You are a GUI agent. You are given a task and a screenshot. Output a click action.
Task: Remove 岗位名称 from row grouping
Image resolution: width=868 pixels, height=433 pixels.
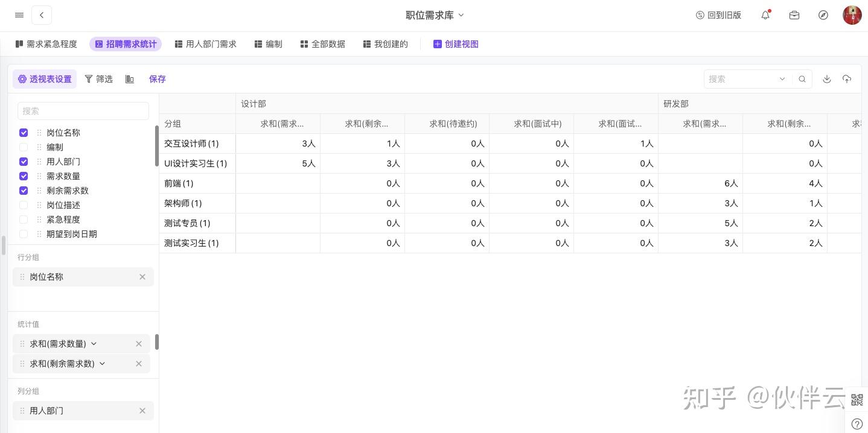pyautogui.click(x=142, y=277)
